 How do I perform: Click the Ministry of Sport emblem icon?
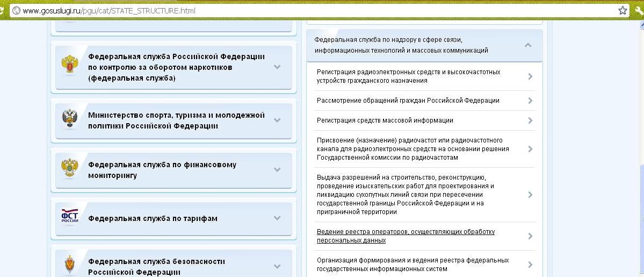(70, 118)
